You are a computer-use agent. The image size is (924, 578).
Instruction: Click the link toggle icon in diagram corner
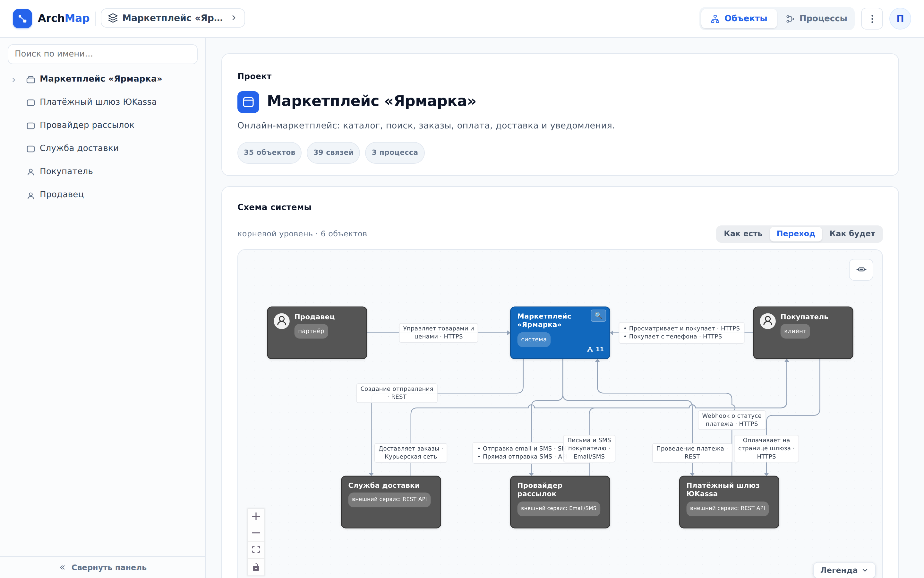click(861, 269)
